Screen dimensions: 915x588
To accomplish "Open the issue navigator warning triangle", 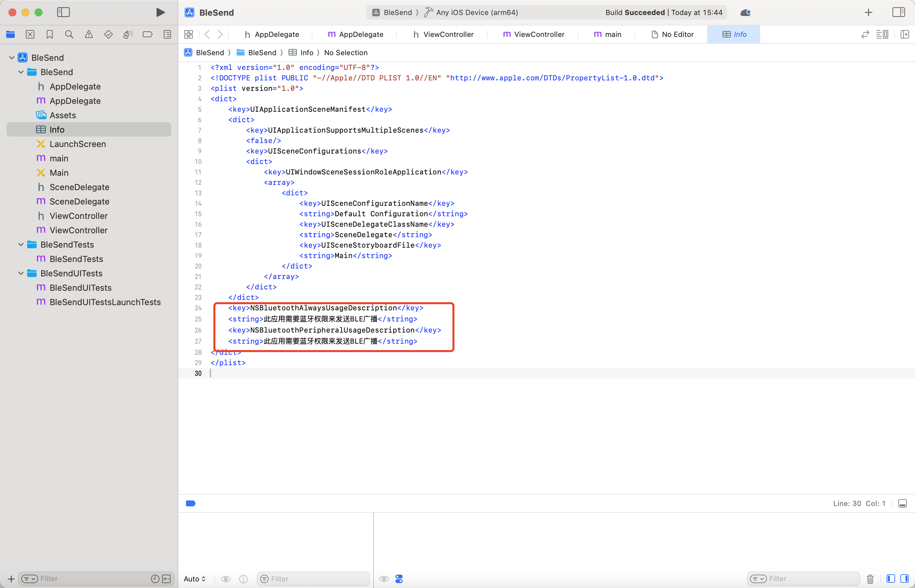I will click(x=89, y=34).
